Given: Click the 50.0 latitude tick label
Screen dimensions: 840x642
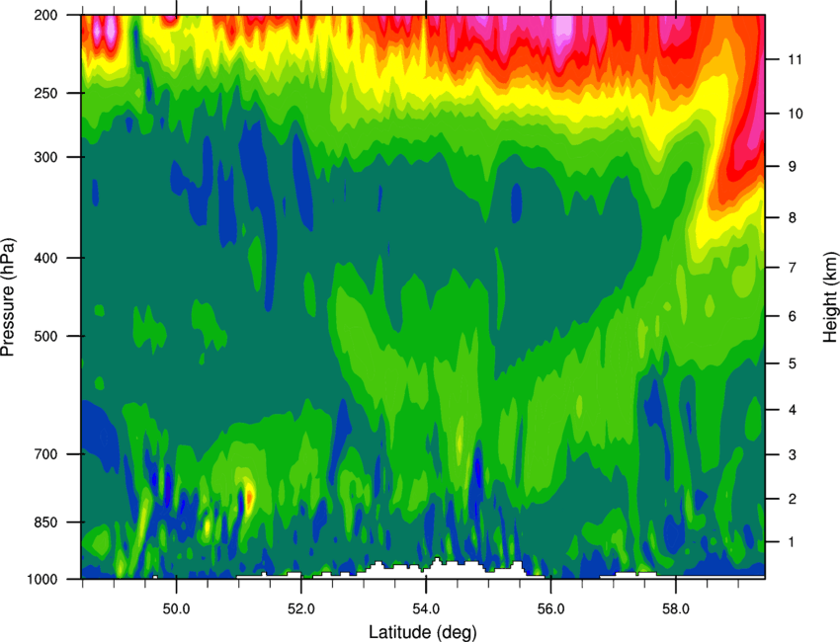Looking at the screenshot, I should (177, 608).
